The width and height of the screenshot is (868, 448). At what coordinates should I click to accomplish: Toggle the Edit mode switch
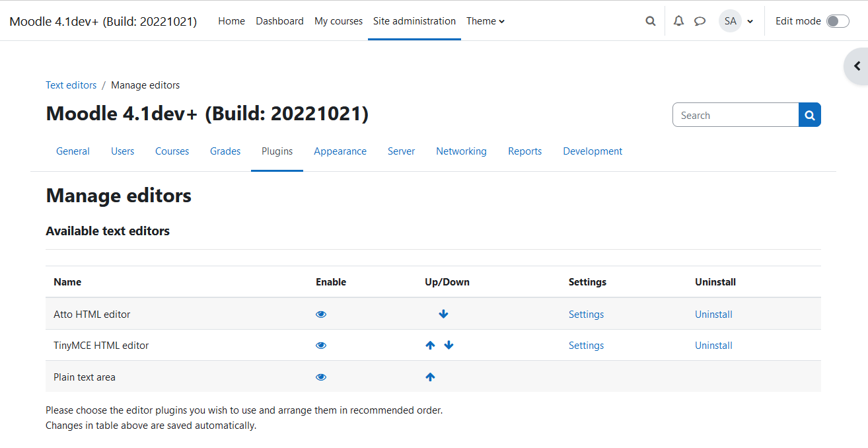838,21
